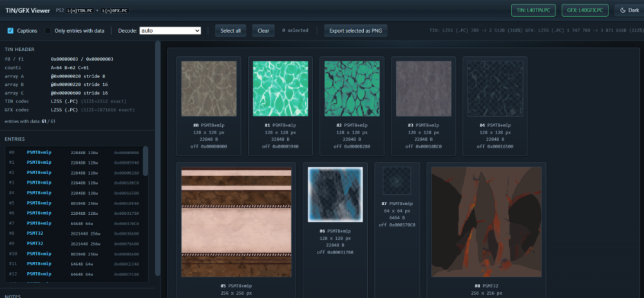Open the Decode auto dropdown
Image resolution: width=644 pixels, height=298 pixels.
click(170, 30)
